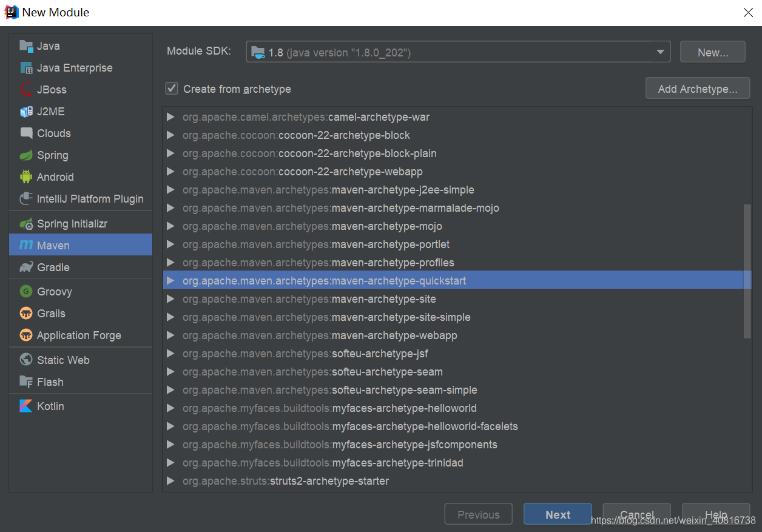Click the blue Maven m icon
This screenshot has width=762, height=532.
tap(26, 246)
